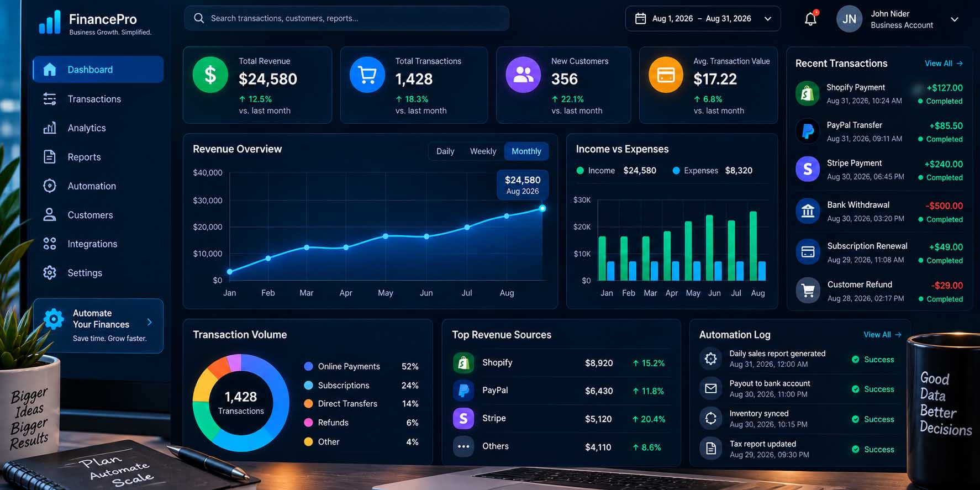Click the PayPal Transfer transaction icon

pos(807,131)
